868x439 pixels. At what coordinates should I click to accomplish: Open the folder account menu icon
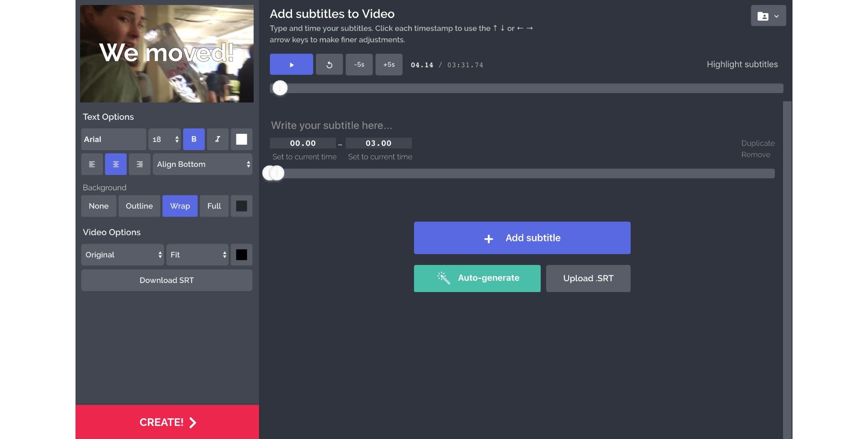pyautogui.click(x=768, y=16)
